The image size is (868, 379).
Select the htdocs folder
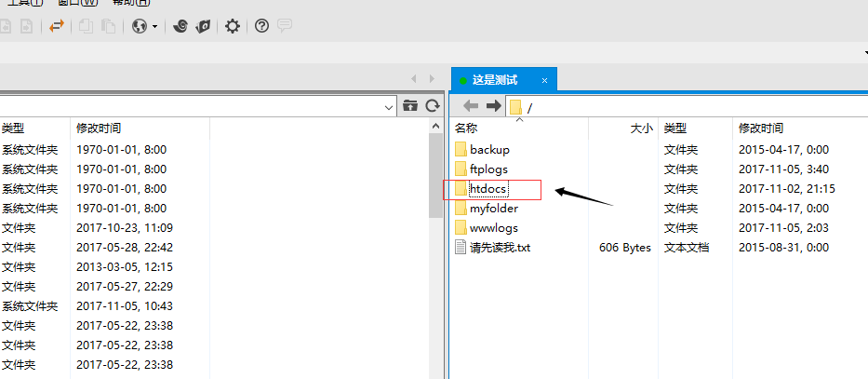coord(488,189)
